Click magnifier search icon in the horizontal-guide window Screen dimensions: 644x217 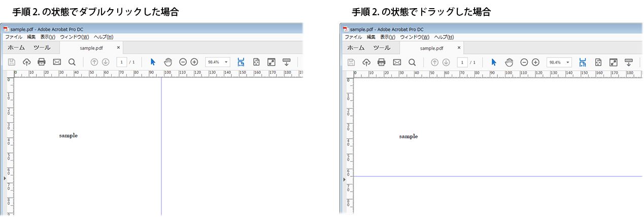pyautogui.click(x=412, y=62)
